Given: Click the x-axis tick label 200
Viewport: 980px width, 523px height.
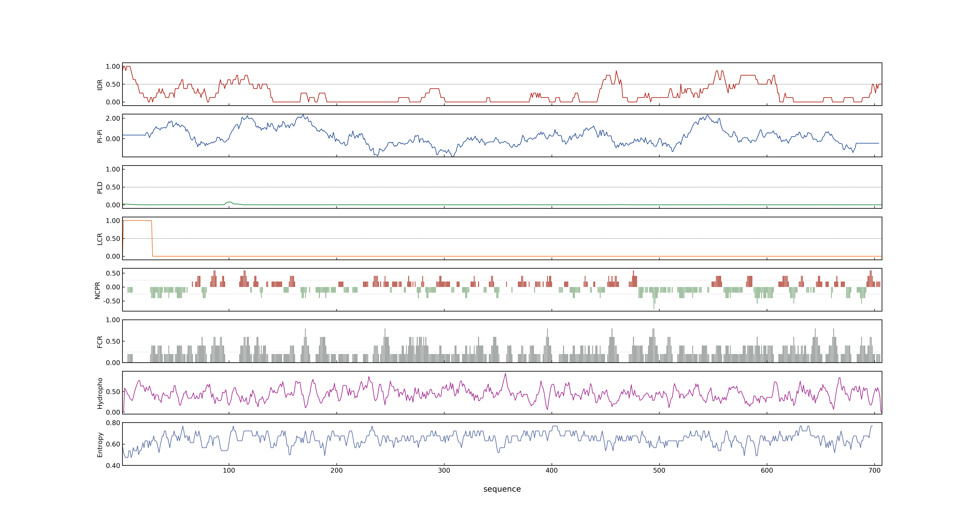Looking at the screenshot, I should tap(336, 470).
